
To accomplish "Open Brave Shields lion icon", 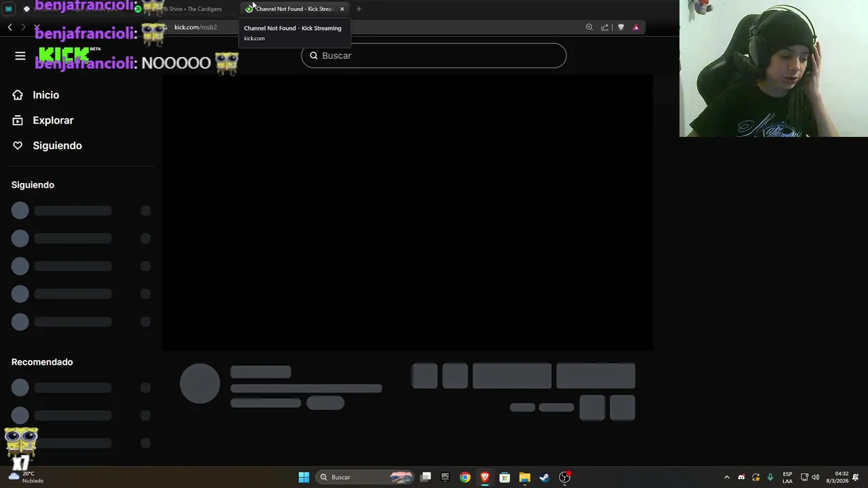I will tap(620, 27).
